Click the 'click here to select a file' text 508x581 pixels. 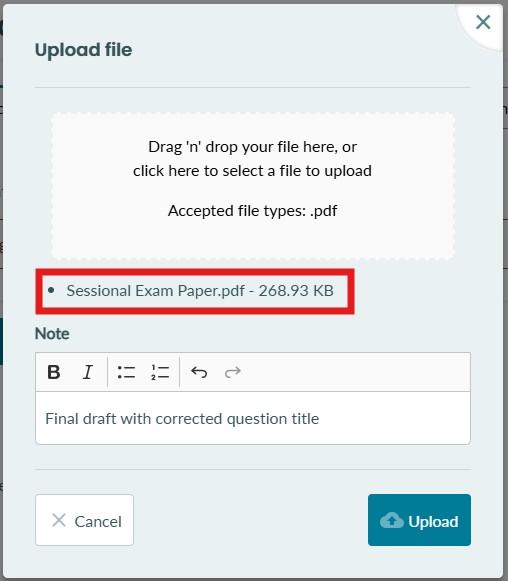point(252,171)
